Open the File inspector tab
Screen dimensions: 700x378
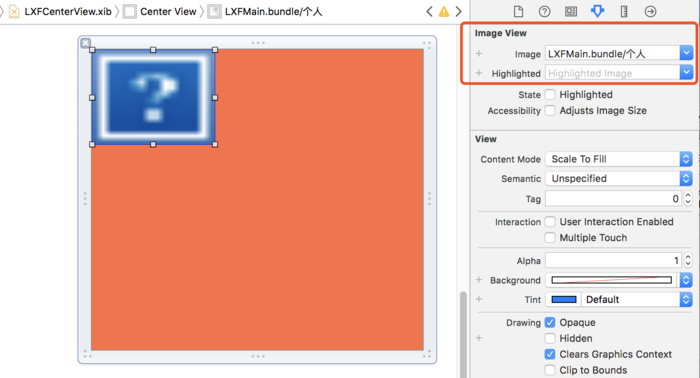point(518,11)
